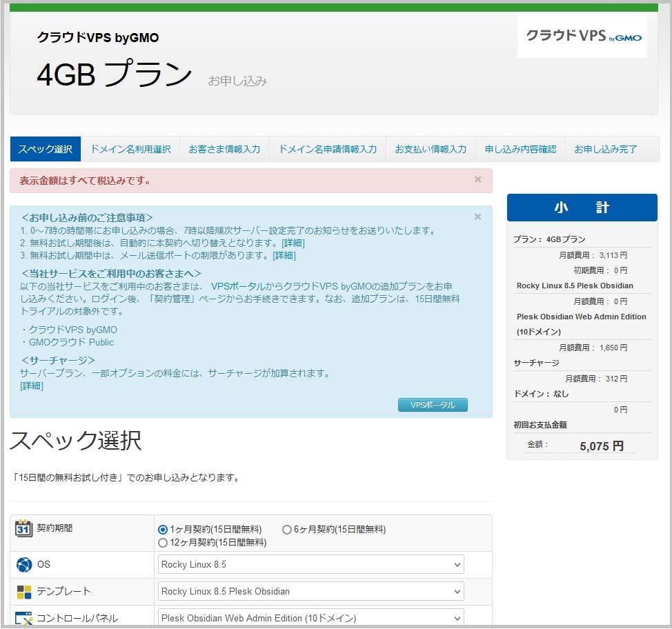
Task: Click the クラウドVPS byGMO logo
Action: coord(583,36)
